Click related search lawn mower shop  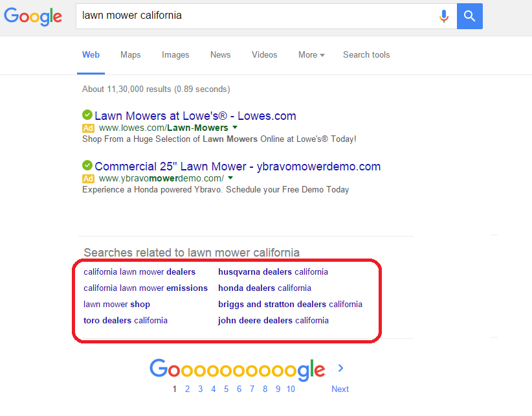116,305
